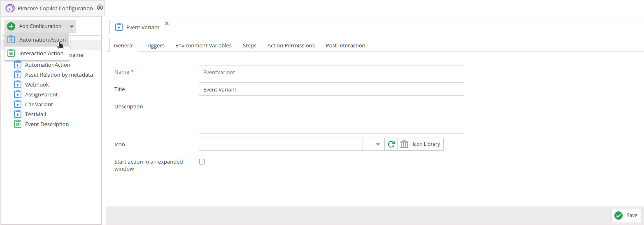Choose Interaction Action from the menu
Viewport: 644px width, 225px height.
(37, 53)
